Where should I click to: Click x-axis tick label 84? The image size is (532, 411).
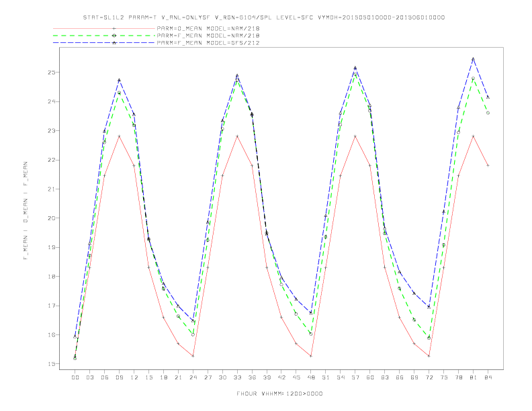(488, 377)
